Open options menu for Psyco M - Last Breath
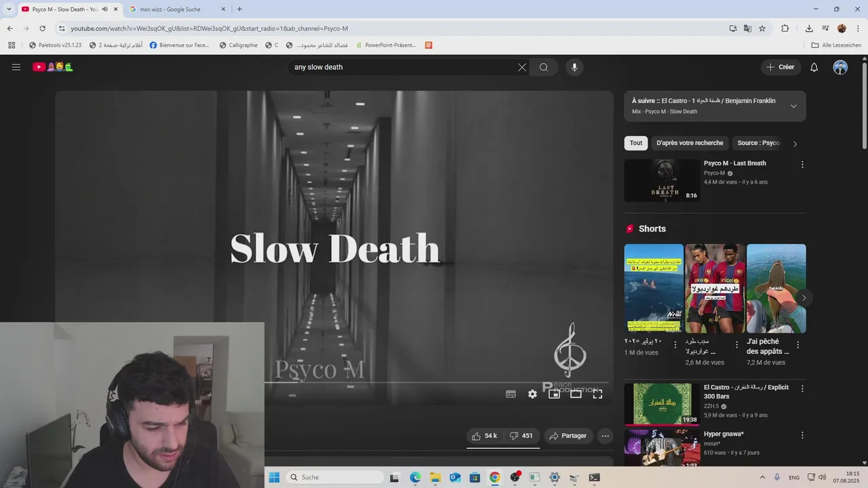Image resolution: width=868 pixels, height=488 pixels. (x=802, y=165)
